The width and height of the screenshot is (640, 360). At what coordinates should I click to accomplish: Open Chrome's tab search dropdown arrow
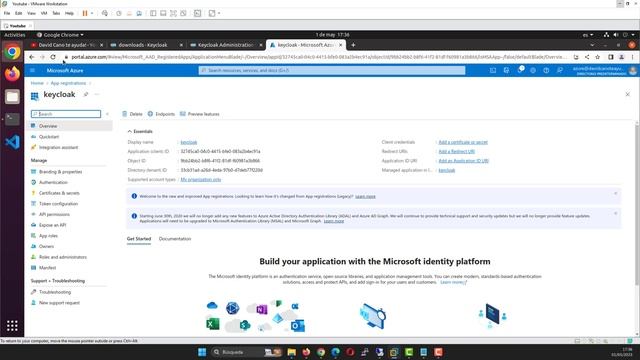[x=592, y=45]
